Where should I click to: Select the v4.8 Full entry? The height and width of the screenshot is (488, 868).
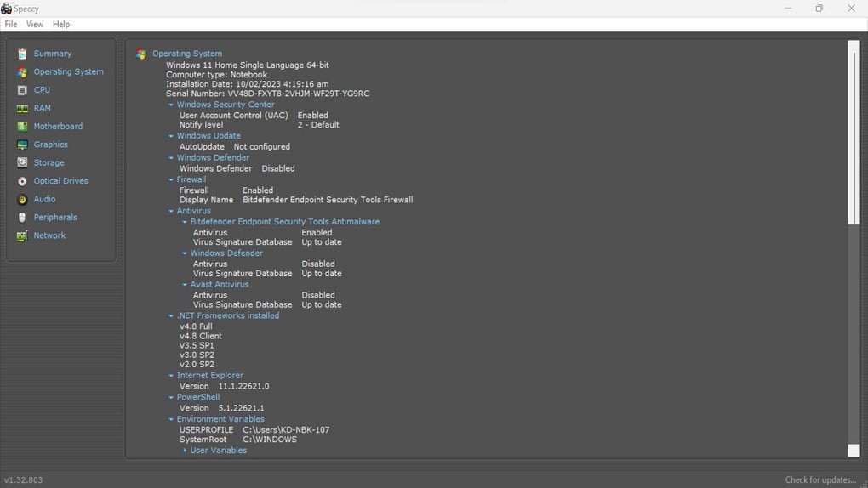[196, 326]
